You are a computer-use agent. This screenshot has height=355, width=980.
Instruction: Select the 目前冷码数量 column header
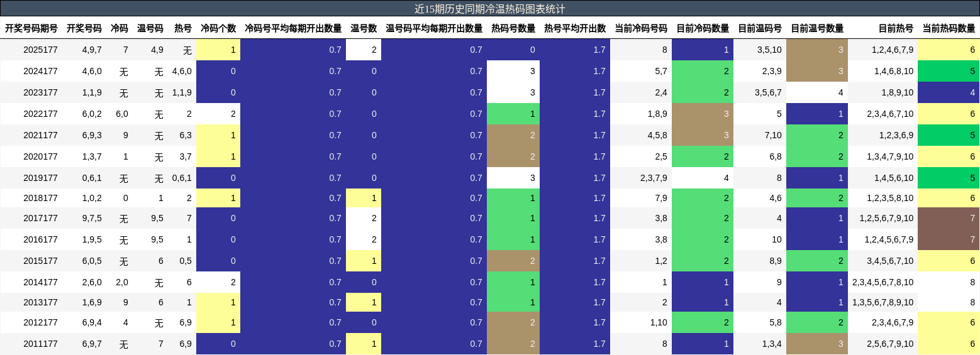click(x=703, y=28)
